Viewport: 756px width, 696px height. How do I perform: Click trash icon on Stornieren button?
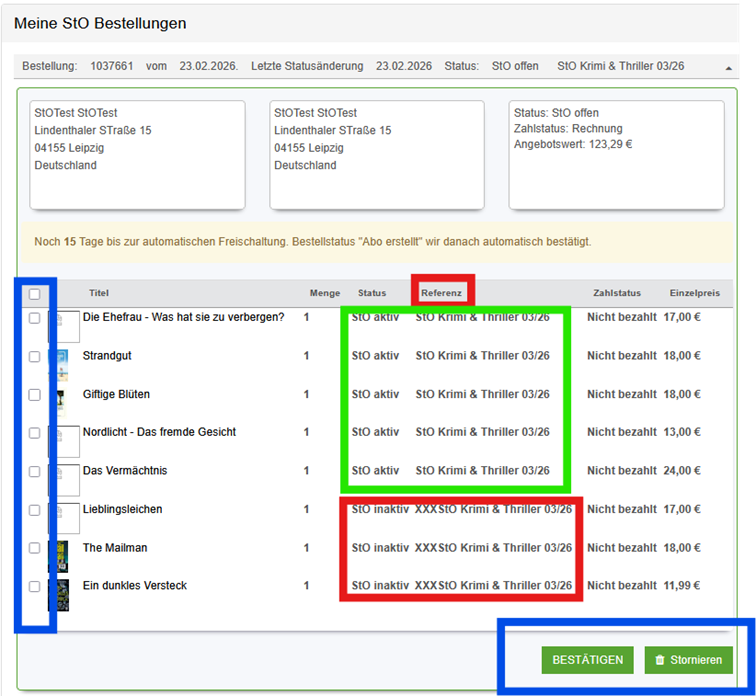[x=660, y=660]
